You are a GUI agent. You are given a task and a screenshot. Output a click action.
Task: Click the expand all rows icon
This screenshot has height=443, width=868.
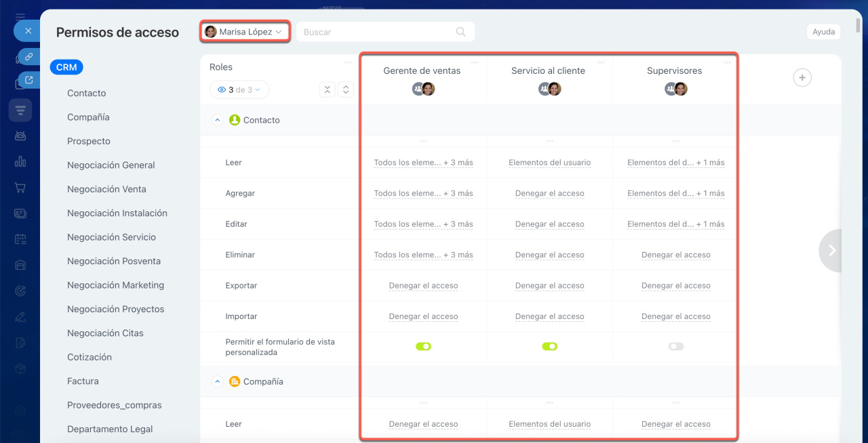345,89
